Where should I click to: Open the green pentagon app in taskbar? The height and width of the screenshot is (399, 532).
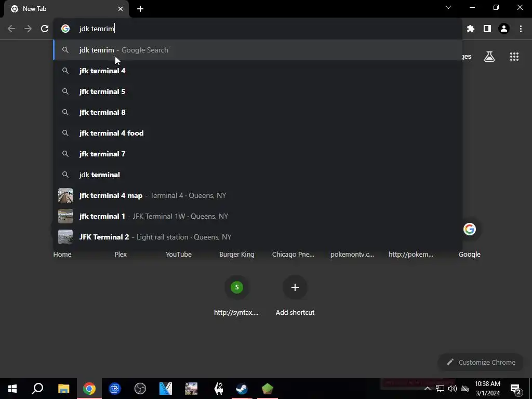pos(267,389)
